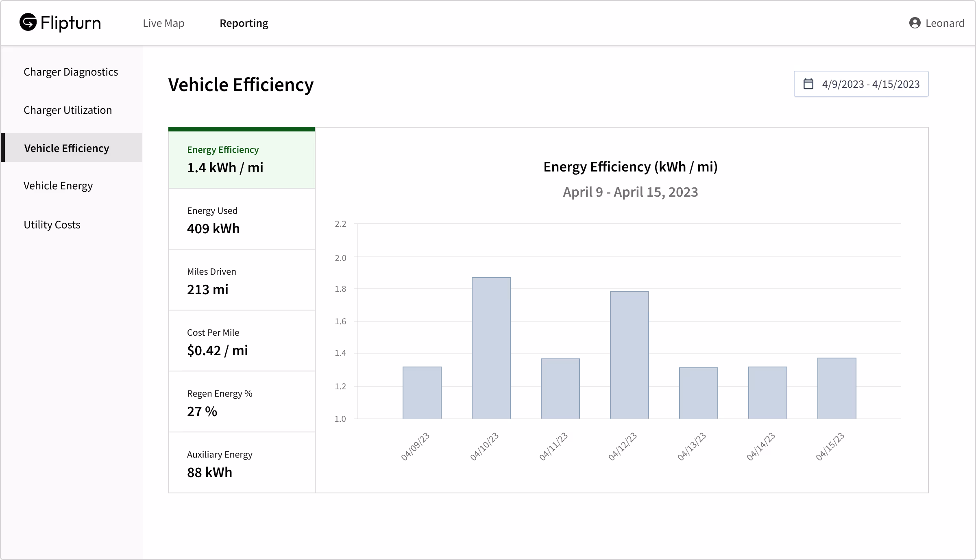This screenshot has height=560, width=976.
Task: Click the Flipturn logo icon
Action: [28, 22]
